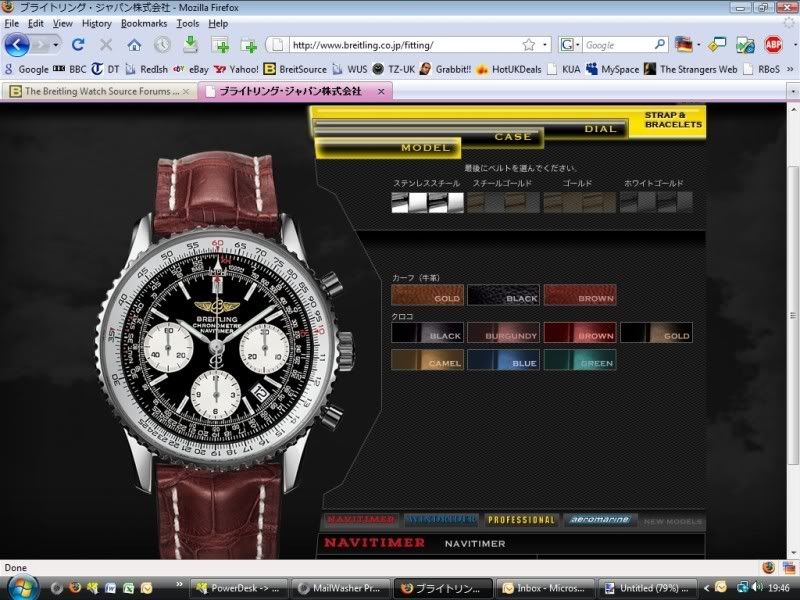Viewport: 800px width, 600px height.
Task: Open browsing history clock icon
Action: tap(162, 45)
